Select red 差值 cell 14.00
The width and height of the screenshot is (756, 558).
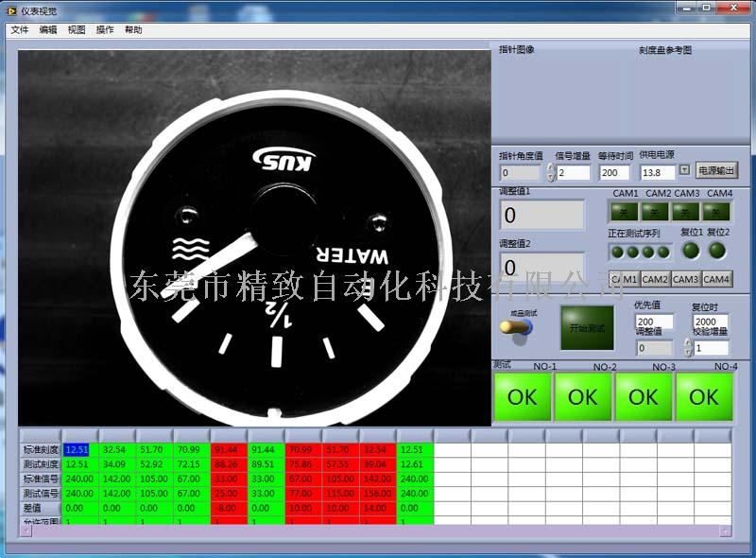[x=378, y=508]
